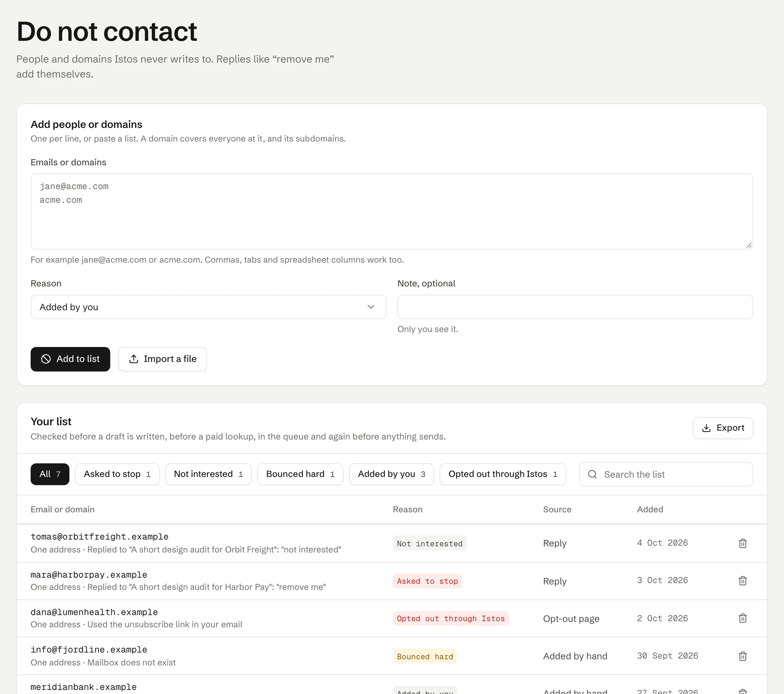Screen dimensions: 784x694
Task: Click the yellow Bounced hard badge
Action: click(x=425, y=657)
